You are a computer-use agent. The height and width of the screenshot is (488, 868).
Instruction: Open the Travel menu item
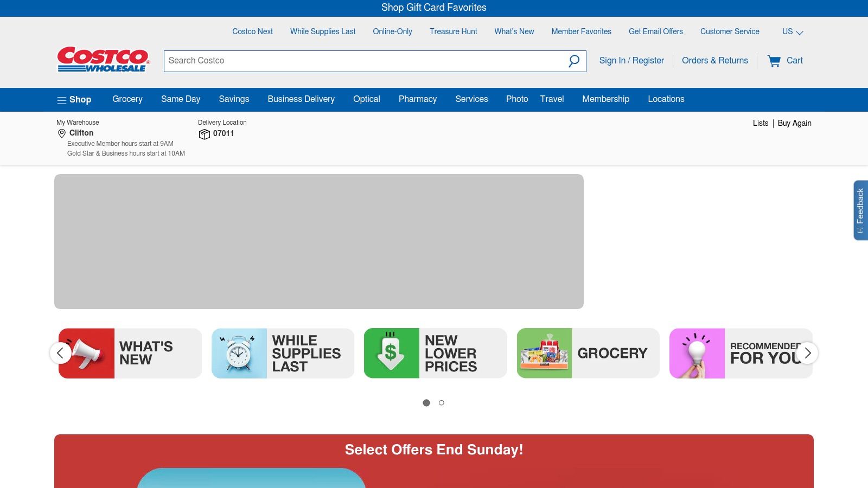pos(552,99)
